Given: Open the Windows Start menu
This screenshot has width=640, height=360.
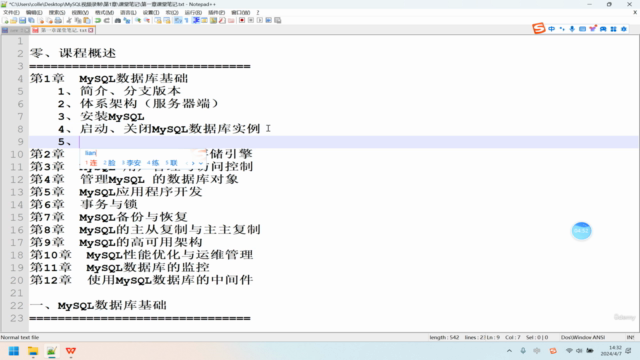Looking at the screenshot, I should (x=14, y=351).
